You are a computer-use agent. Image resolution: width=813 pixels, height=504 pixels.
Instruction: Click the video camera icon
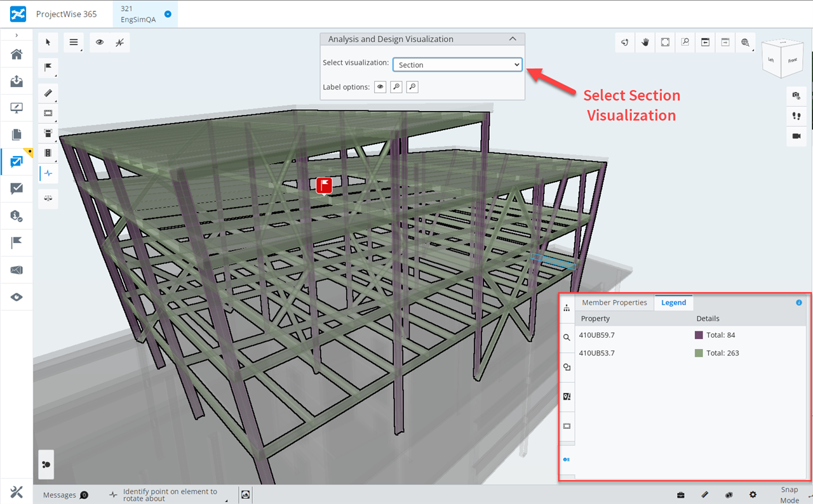[796, 136]
